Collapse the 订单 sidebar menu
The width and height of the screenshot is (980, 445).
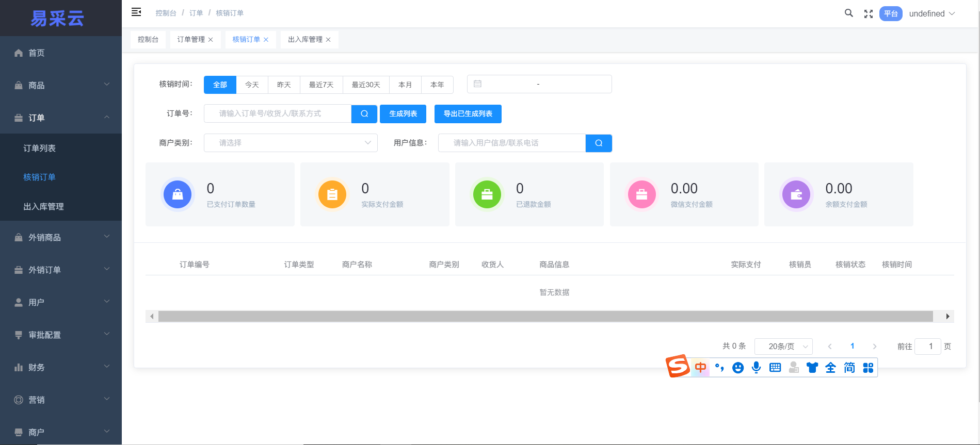tap(61, 118)
